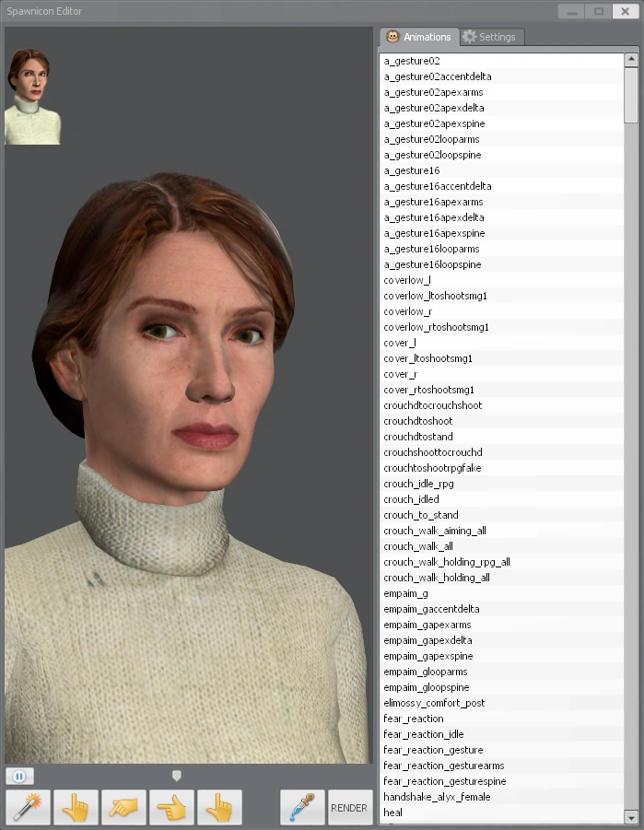Click the upward-pointing hand button nearest the eyedropper
Screen dimensions: 644x830
[x=220, y=807]
